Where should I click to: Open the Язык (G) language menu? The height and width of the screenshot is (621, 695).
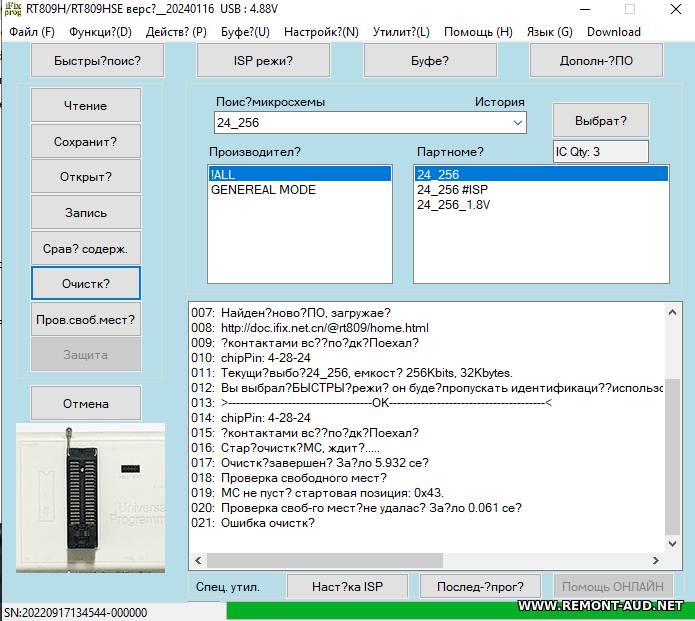pos(549,32)
